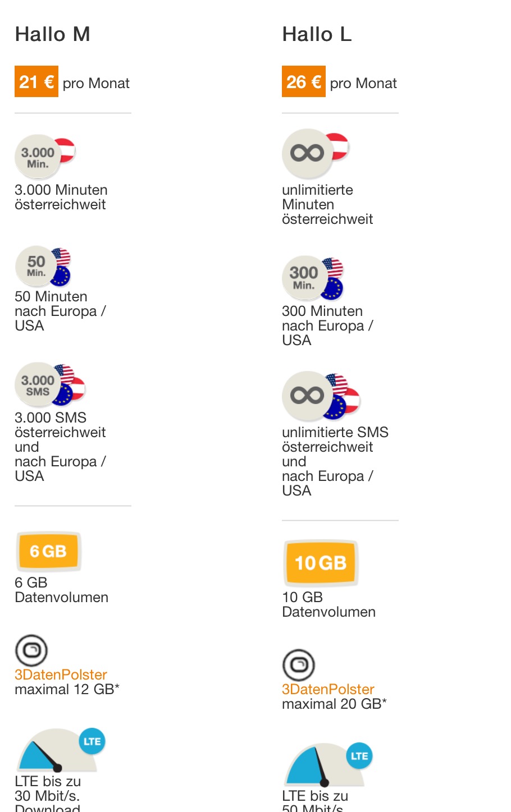Click the orange 21 € price tag
This screenshot has height=812, width=511.
click(x=36, y=81)
